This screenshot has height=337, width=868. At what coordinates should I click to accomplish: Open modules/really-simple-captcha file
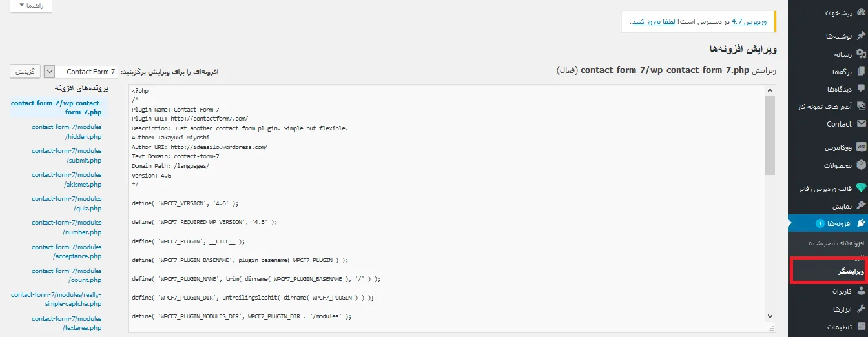click(56, 299)
